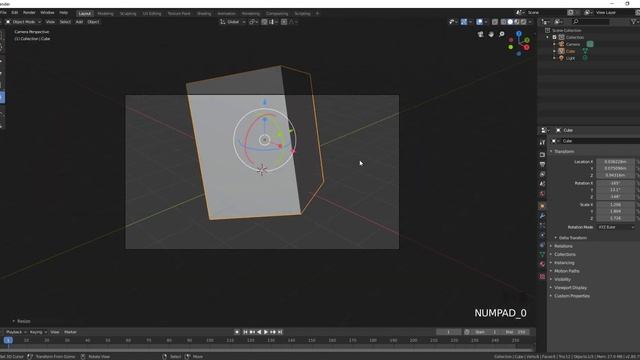Open the Modifiers properties tab
640x360 pixels.
click(542, 216)
